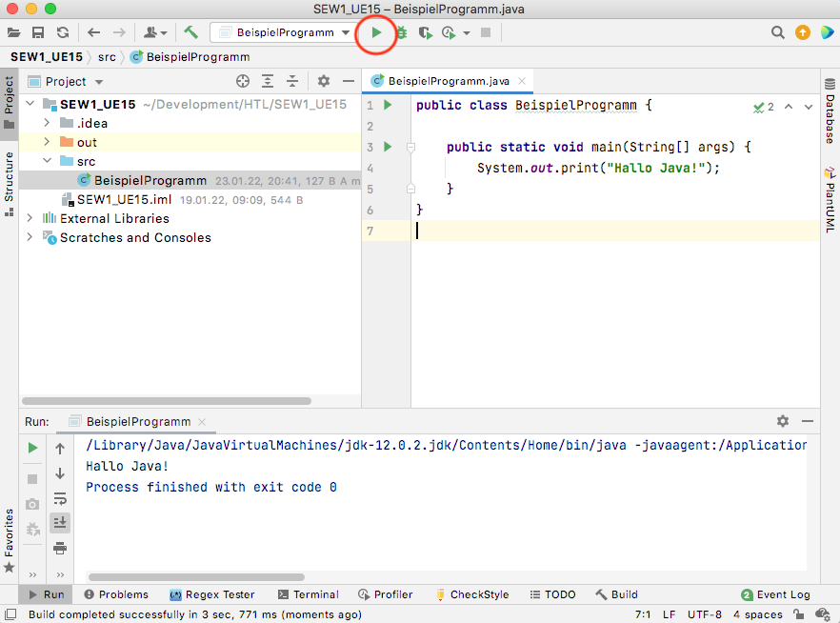840x623 pixels.
Task: Open the Profiler tool tab
Action: (x=386, y=594)
